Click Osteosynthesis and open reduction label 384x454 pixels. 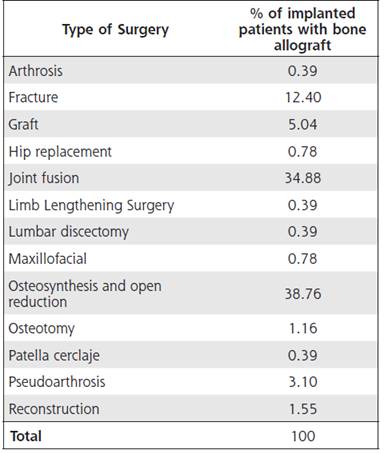(85, 294)
